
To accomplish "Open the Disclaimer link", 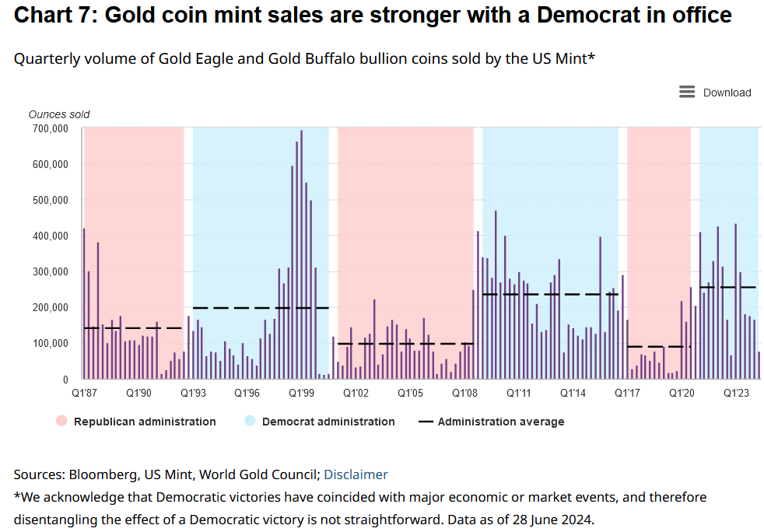I will coord(356,474).
